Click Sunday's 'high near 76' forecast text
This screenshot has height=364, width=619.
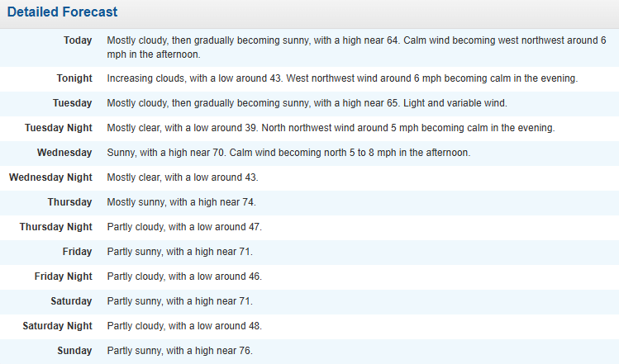point(179,351)
